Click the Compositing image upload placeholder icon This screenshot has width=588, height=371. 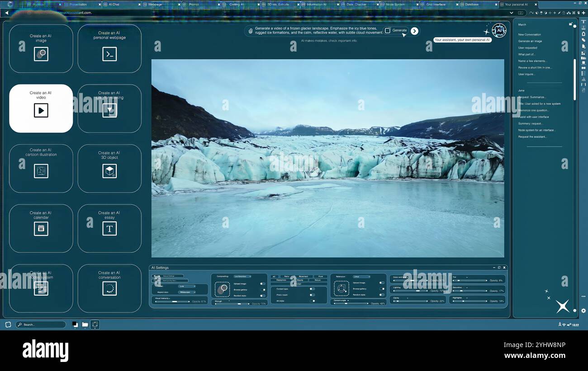pos(222,289)
